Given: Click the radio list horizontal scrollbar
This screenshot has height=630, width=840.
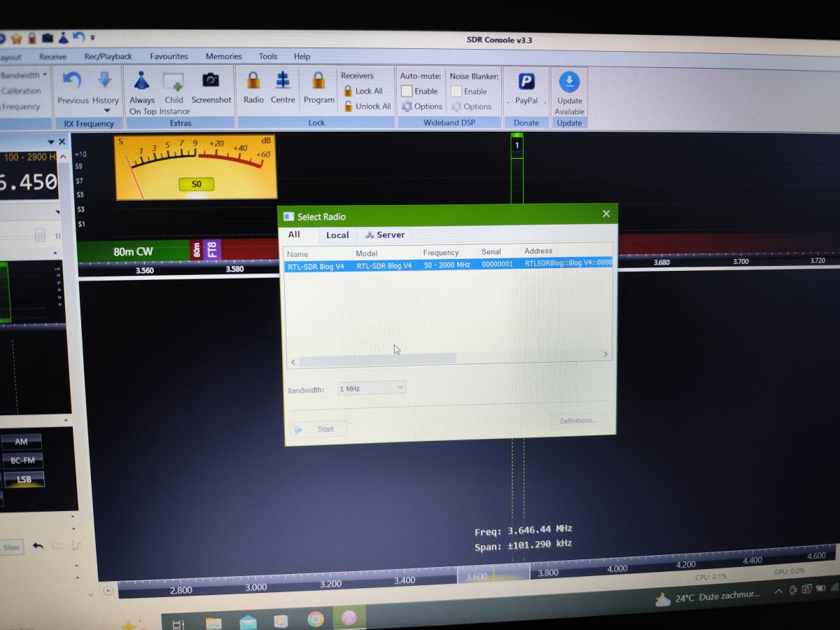Looking at the screenshot, I should click(x=378, y=358).
